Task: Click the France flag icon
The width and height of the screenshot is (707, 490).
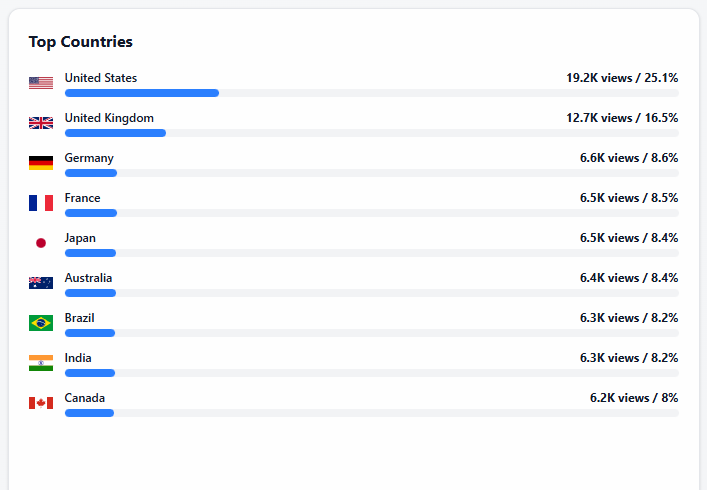Action: click(x=41, y=203)
